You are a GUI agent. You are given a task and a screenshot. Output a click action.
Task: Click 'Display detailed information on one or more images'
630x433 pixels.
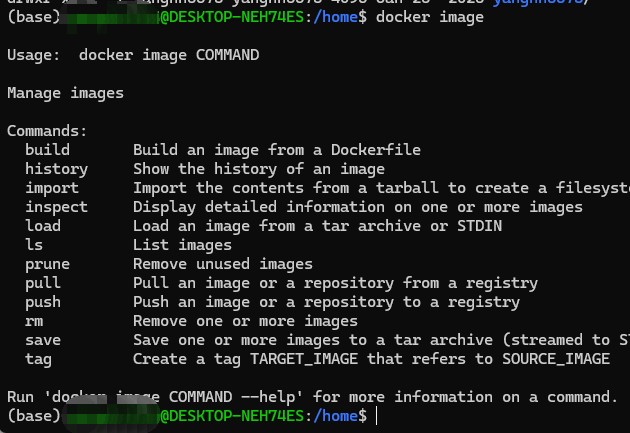click(x=358, y=207)
